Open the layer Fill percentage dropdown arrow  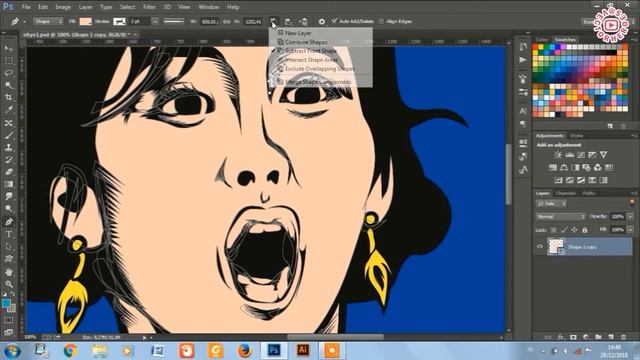click(x=630, y=230)
